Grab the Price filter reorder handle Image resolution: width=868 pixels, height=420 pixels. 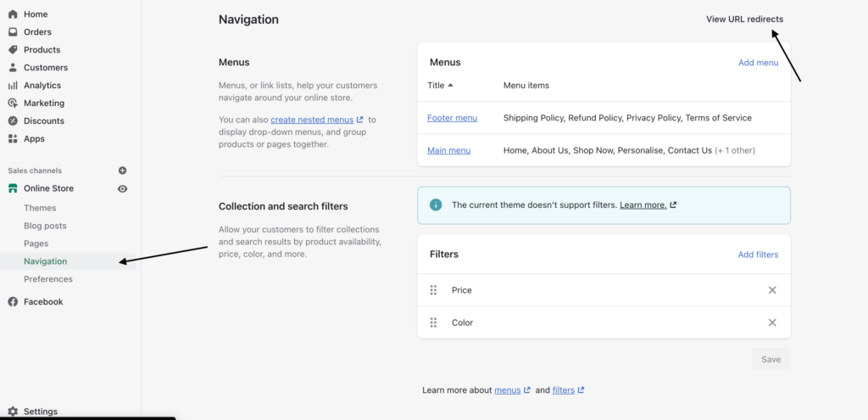coord(433,290)
